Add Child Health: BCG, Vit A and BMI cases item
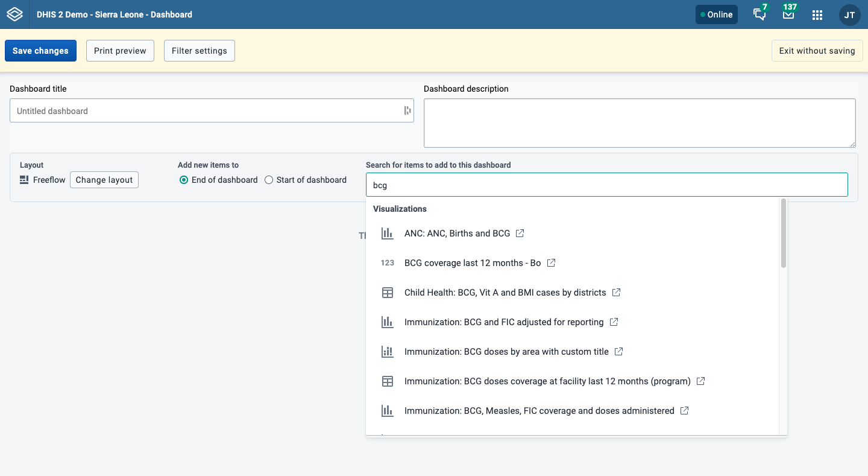Image resolution: width=868 pixels, height=476 pixels. pos(505,293)
